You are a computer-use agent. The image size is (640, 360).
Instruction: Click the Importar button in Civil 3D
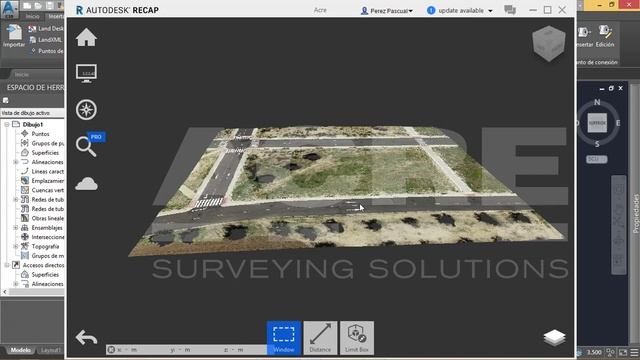coord(14,36)
